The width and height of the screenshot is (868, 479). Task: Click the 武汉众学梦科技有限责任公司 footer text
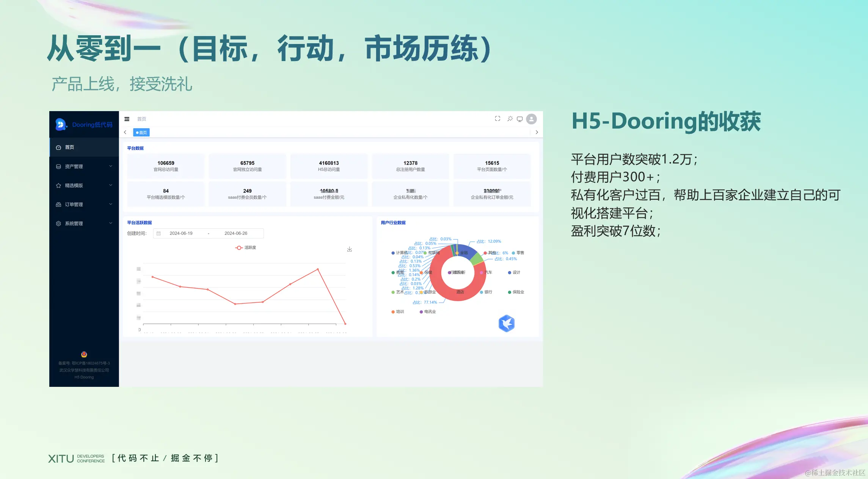point(84,370)
